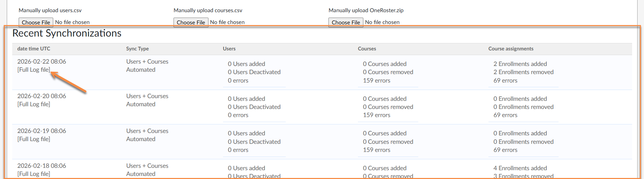The image size is (644, 179).
Task: Click 'No file chosen' beside OneRoster.zip button
Action: [382, 22]
